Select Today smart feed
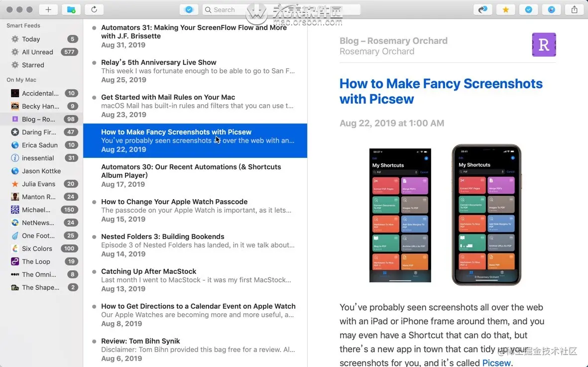 pyautogui.click(x=41, y=39)
